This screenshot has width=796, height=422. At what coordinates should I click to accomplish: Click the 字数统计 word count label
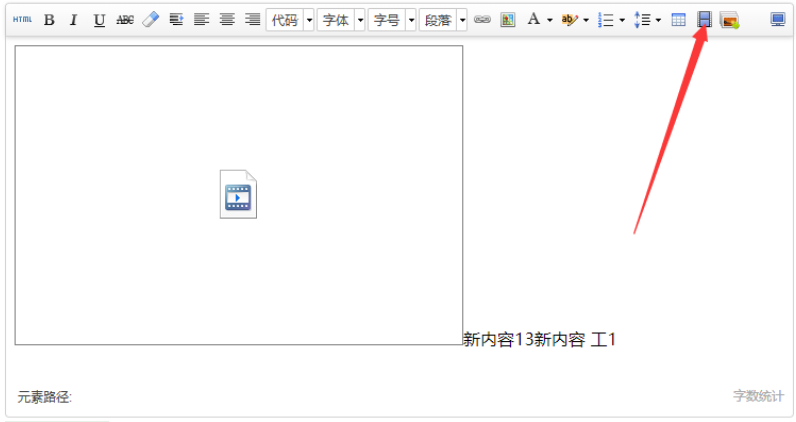758,396
